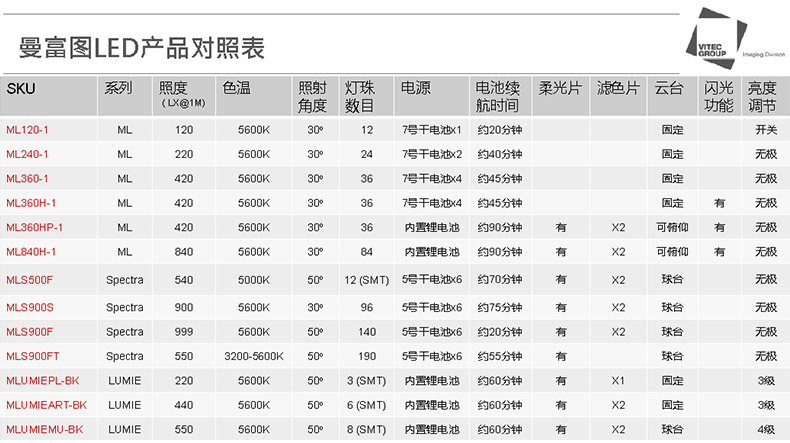
Task: Click the 8 (SMT) bead count cell
Action: [367, 430]
